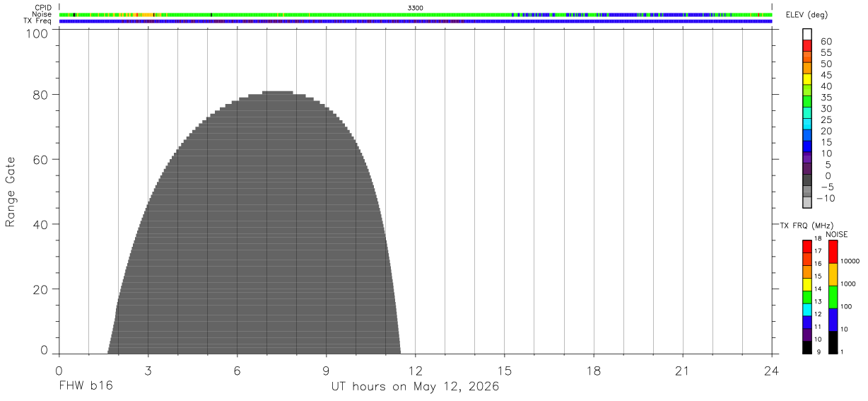Image resolution: width=868 pixels, height=401 pixels.
Task: Click the 'NOISE' legend title
Action: point(837,234)
